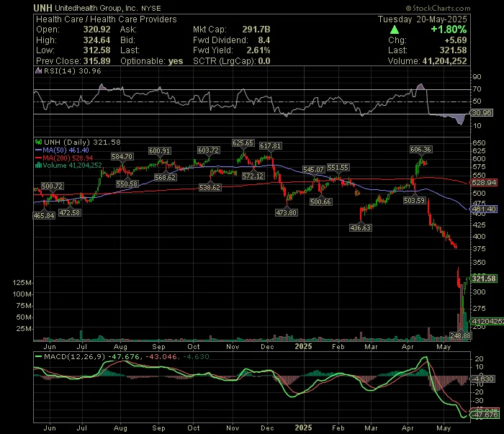This screenshot has height=434, width=504.
Task: Click the header Volume 41,204,252 value
Action: pyautogui.click(x=444, y=61)
